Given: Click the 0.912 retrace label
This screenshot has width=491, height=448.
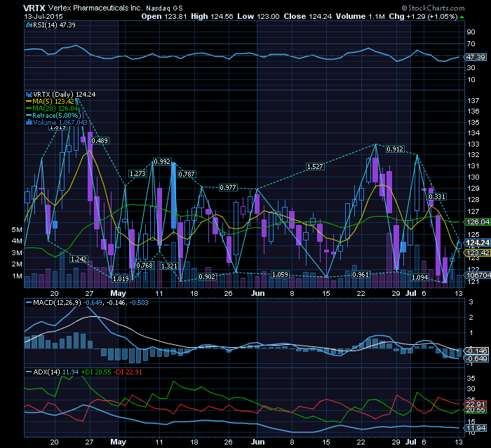Looking at the screenshot, I should pos(395,149).
